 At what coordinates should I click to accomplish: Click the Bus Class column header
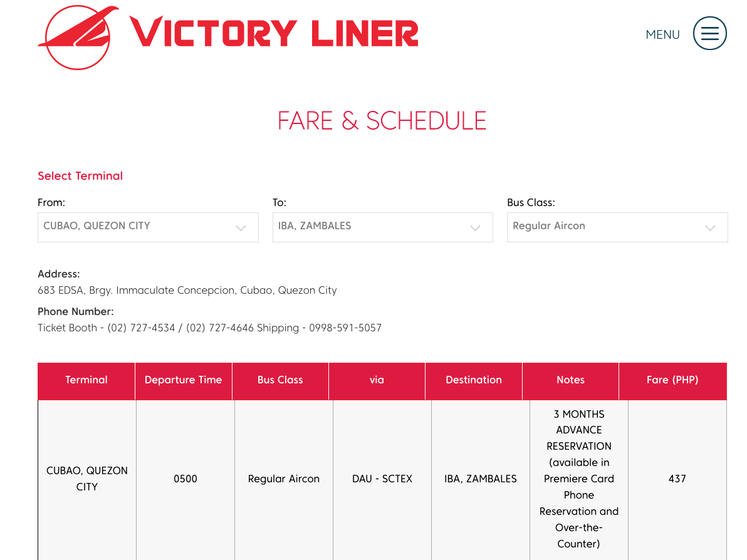(x=280, y=380)
